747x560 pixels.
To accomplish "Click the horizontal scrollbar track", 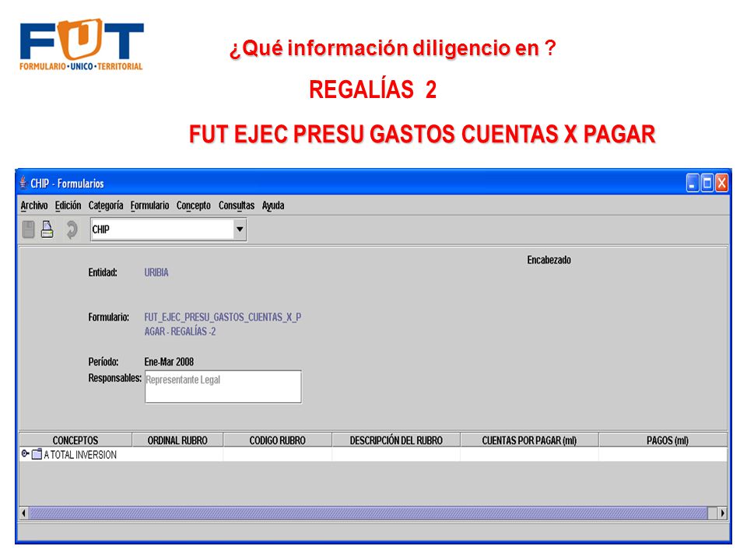I will point(368,513).
